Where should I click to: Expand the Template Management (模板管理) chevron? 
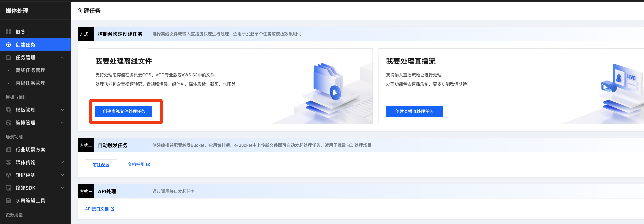62,110
